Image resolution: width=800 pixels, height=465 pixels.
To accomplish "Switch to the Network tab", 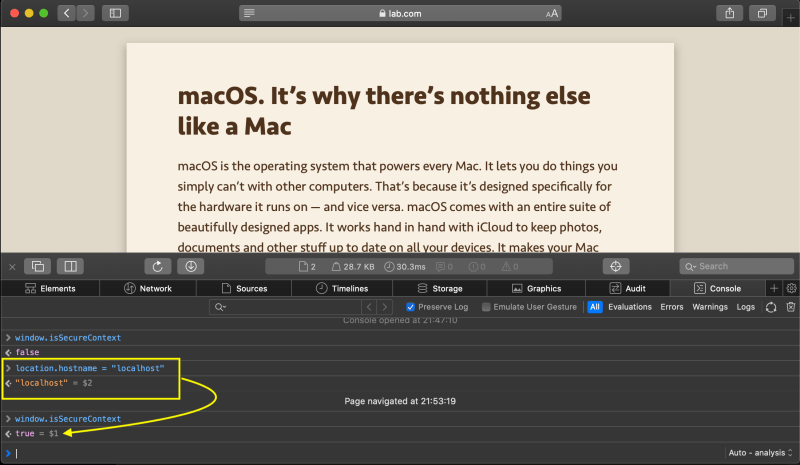I will click(148, 288).
